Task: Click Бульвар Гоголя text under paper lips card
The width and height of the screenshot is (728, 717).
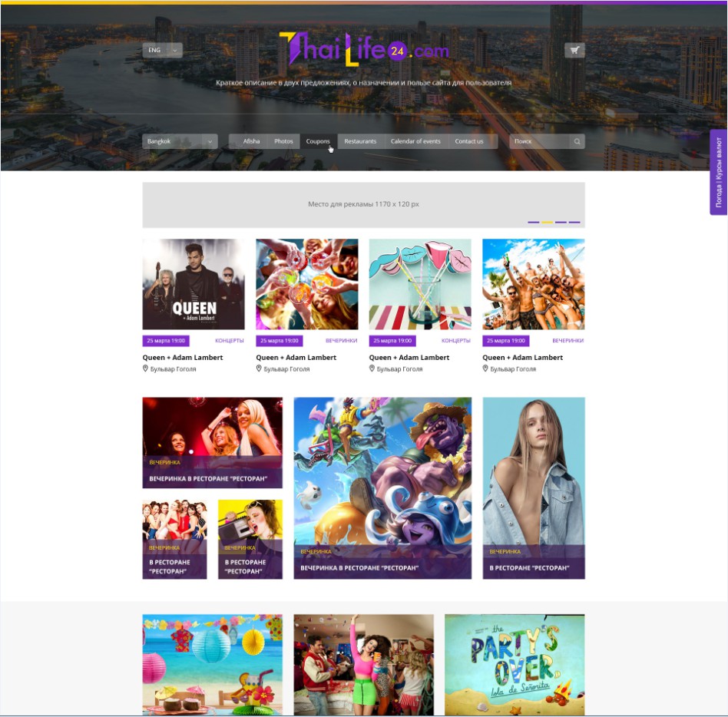Action: click(400, 369)
